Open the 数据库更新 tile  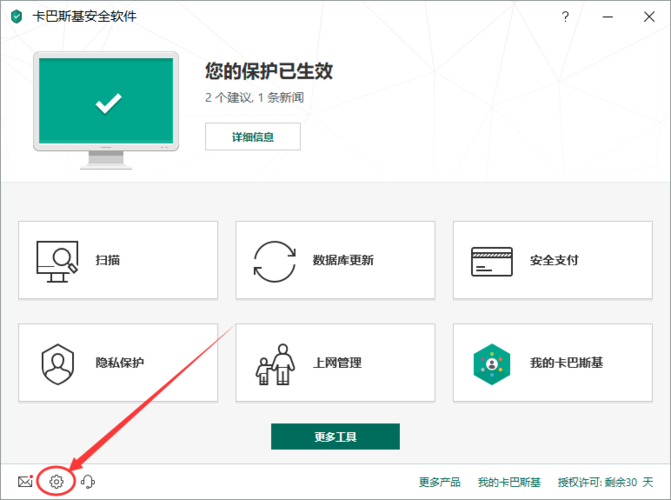[x=335, y=260]
